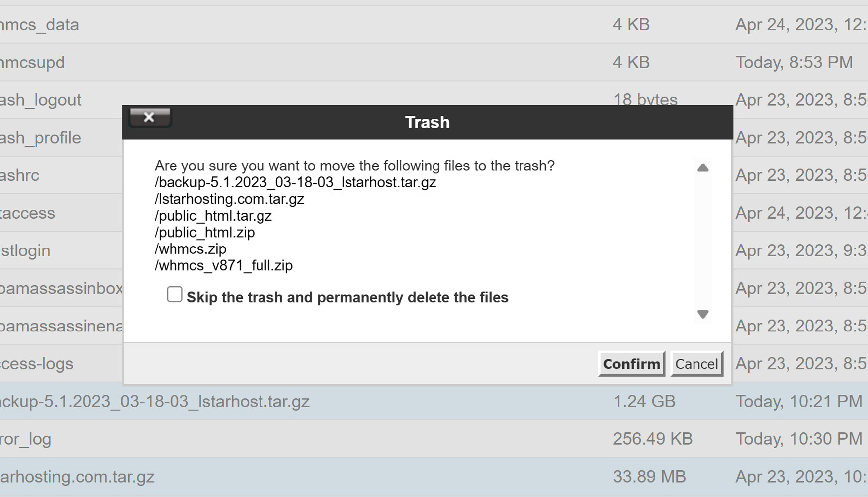Click the scroll down arrow in the dialog

pyautogui.click(x=703, y=314)
